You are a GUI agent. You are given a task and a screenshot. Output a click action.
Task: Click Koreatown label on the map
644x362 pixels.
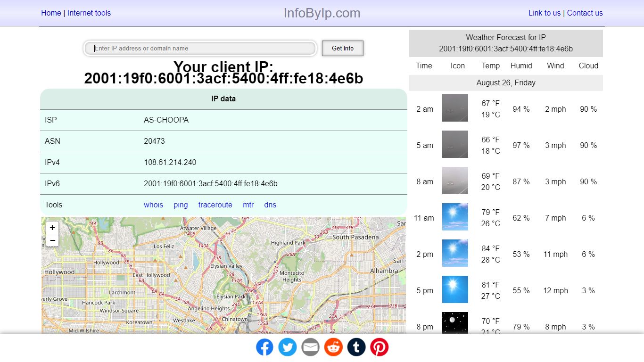[140, 322]
